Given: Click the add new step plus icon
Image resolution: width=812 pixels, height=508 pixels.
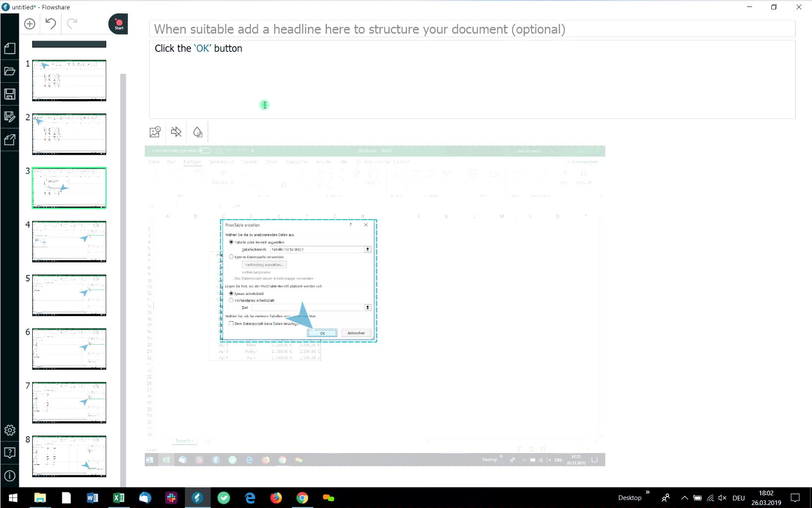Looking at the screenshot, I should (30, 24).
